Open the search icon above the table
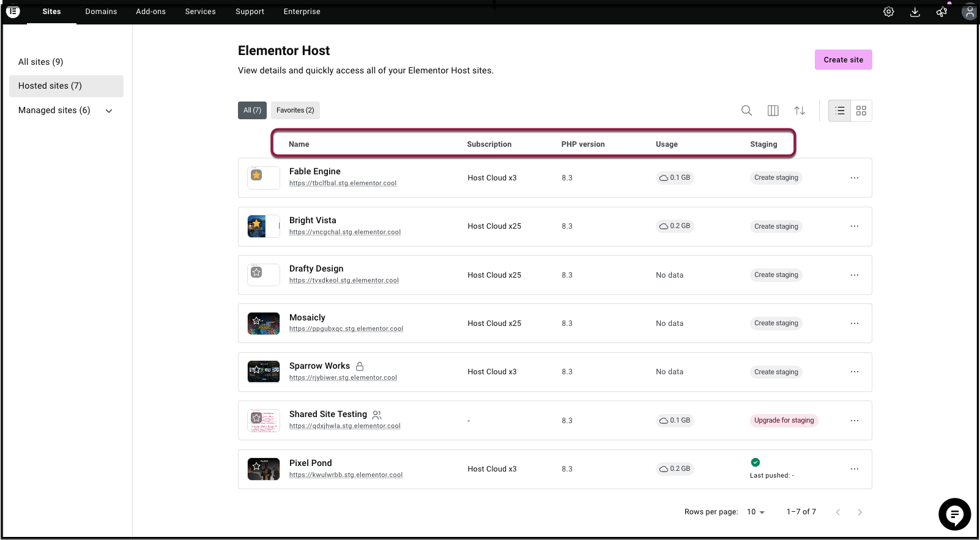This screenshot has height=540, width=980. [x=746, y=111]
